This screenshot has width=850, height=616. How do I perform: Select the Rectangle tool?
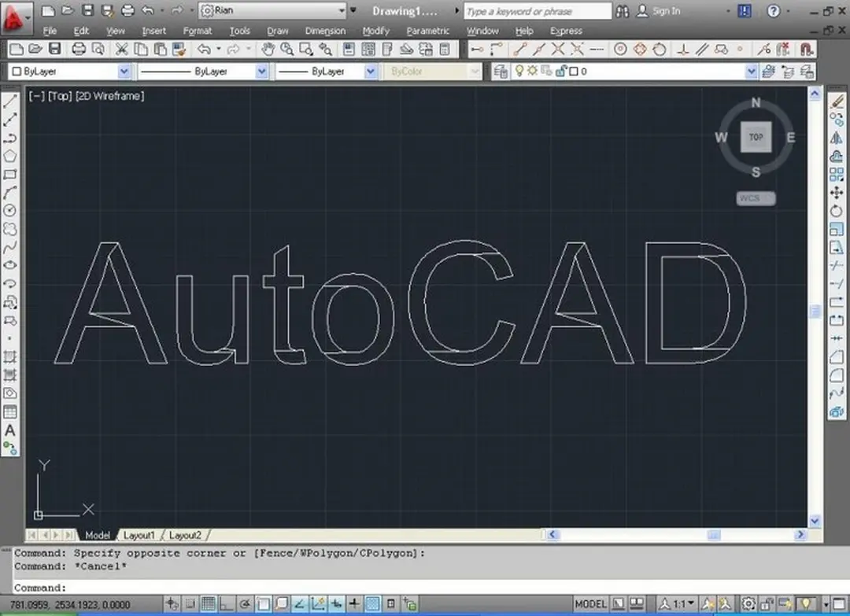click(10, 175)
